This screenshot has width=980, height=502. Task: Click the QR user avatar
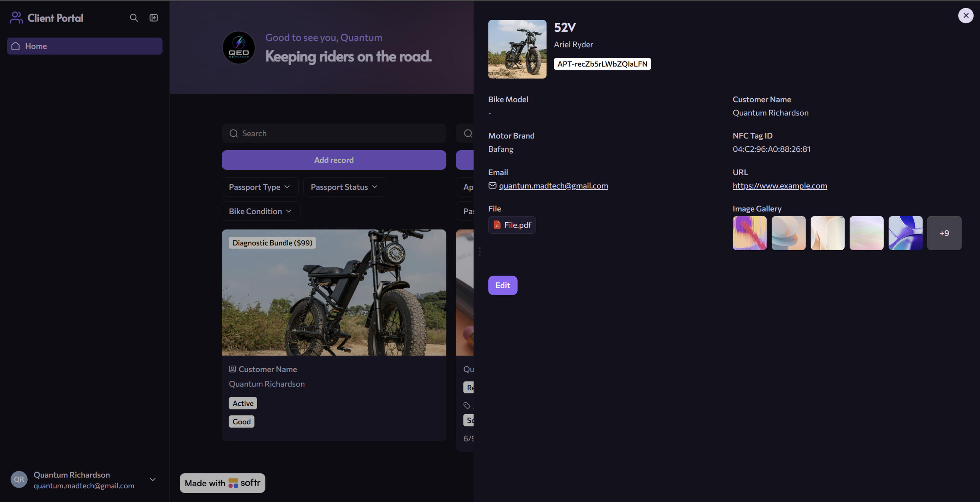19,479
